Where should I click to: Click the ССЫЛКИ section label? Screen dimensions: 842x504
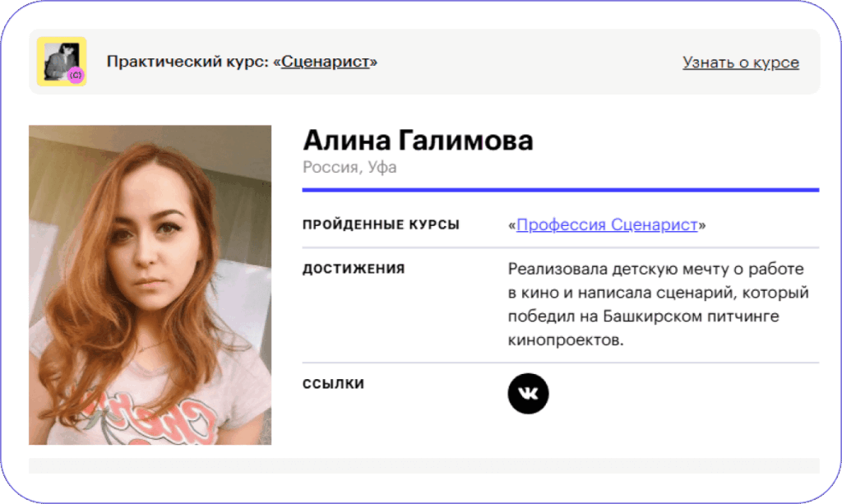point(333,382)
